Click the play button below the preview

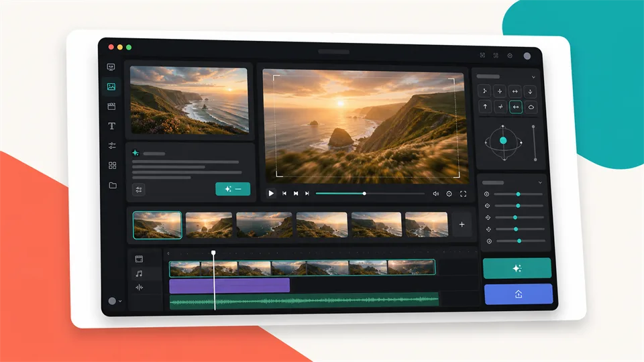(x=271, y=193)
